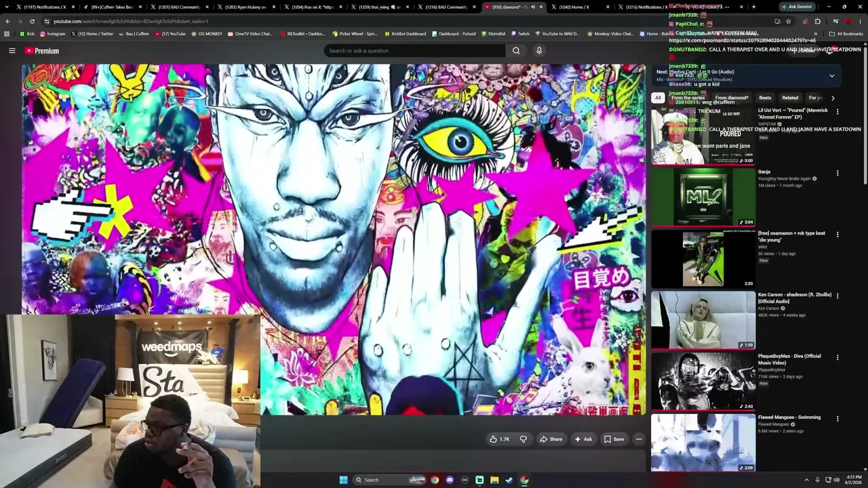This screenshot has width=868, height=488.
Task: Open File Explorer from the taskbar
Action: [494, 480]
